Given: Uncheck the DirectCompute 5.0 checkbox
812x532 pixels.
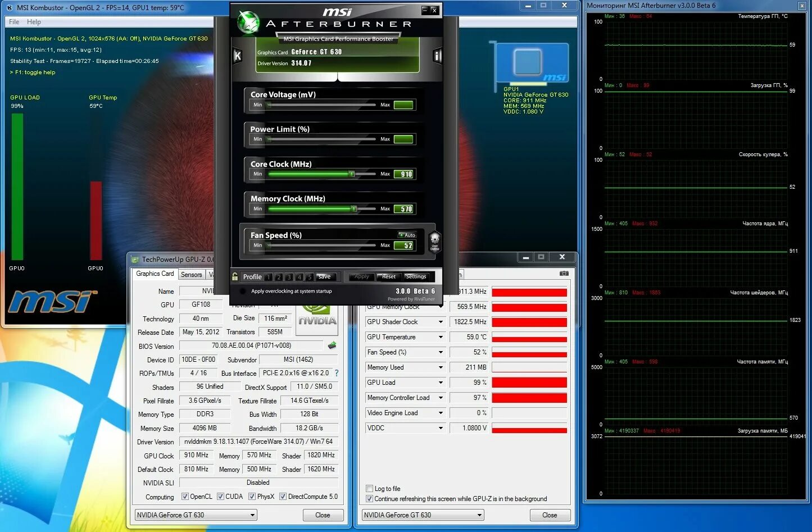Looking at the screenshot, I should [283, 497].
